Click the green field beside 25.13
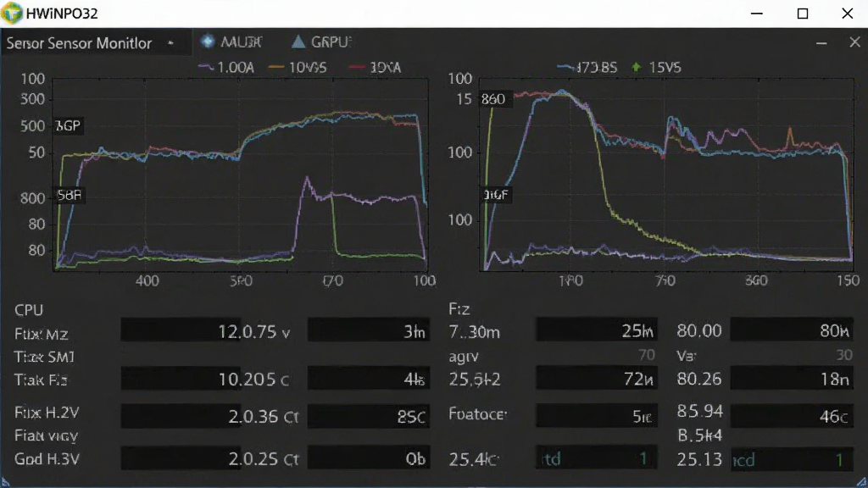 792,459
